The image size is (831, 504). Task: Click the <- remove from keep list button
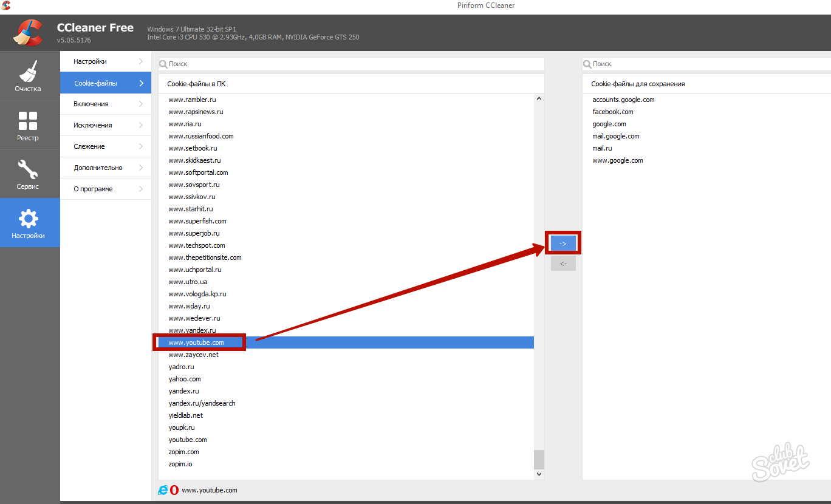[x=563, y=264]
